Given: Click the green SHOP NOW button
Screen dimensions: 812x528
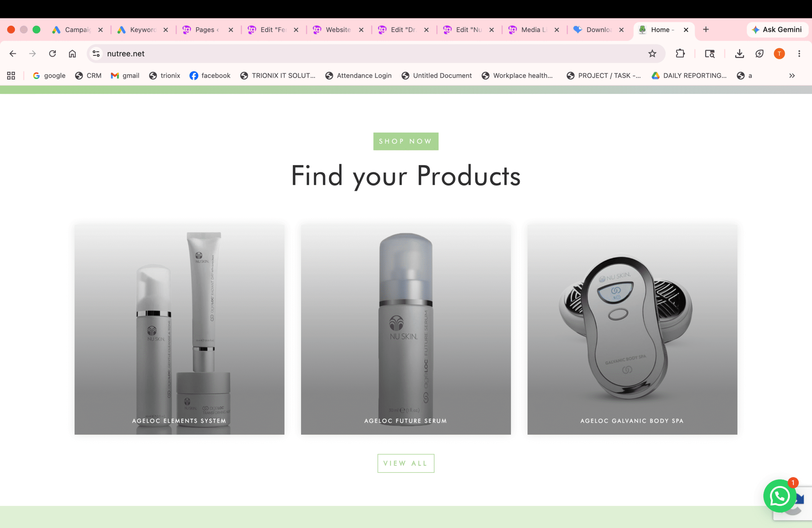Looking at the screenshot, I should pos(406,141).
